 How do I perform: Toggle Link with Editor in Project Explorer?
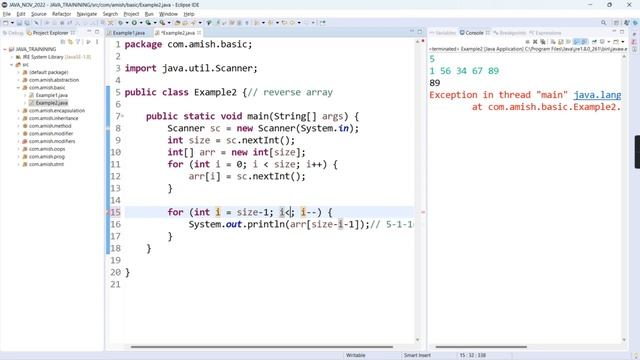(x=70, y=42)
